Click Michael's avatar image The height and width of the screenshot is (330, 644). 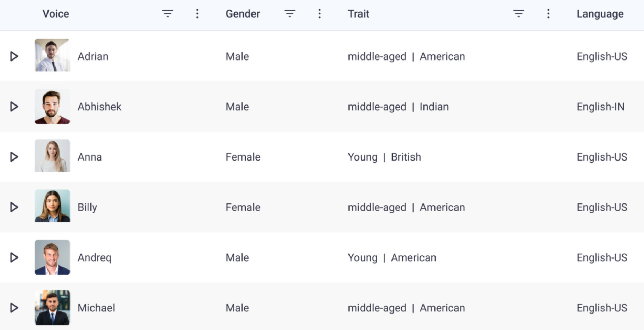(52, 308)
